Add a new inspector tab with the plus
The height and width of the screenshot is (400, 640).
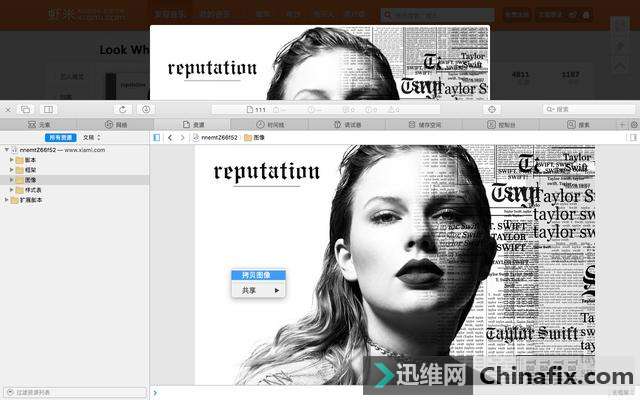pyautogui.click(x=622, y=124)
